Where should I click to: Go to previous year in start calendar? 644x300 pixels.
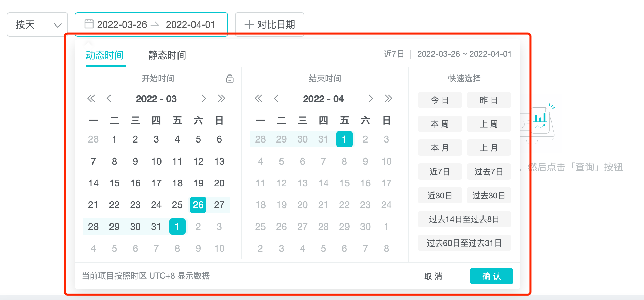click(x=91, y=99)
